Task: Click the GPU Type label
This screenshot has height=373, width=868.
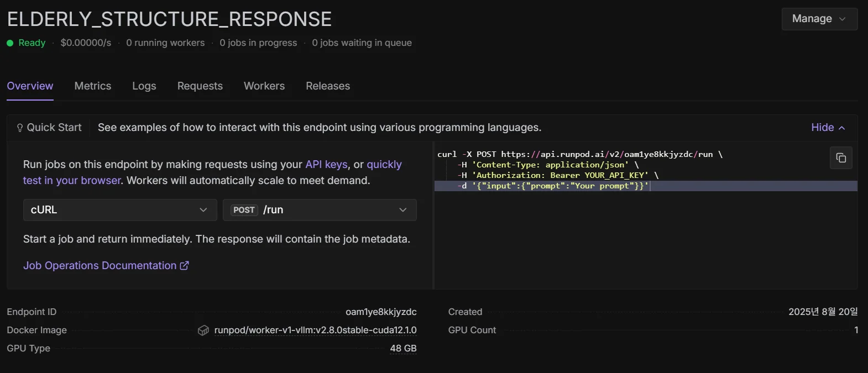Action: pyautogui.click(x=28, y=349)
